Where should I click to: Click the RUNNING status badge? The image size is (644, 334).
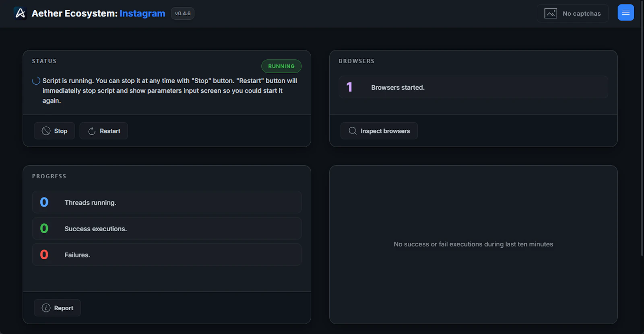[x=281, y=66]
